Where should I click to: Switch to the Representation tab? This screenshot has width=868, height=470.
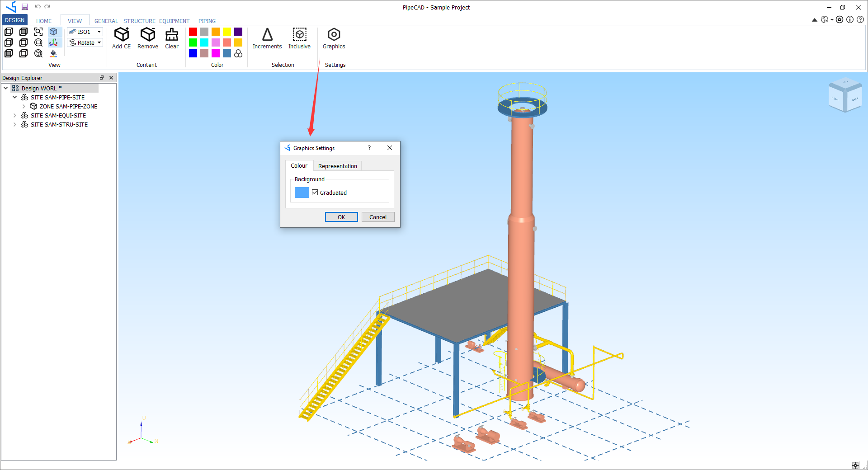(x=337, y=165)
